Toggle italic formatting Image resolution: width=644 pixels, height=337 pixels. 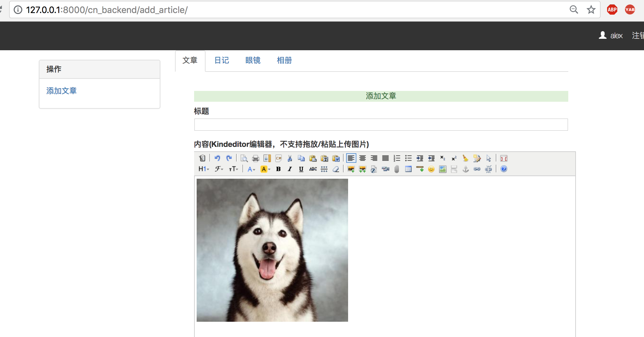tap(290, 169)
